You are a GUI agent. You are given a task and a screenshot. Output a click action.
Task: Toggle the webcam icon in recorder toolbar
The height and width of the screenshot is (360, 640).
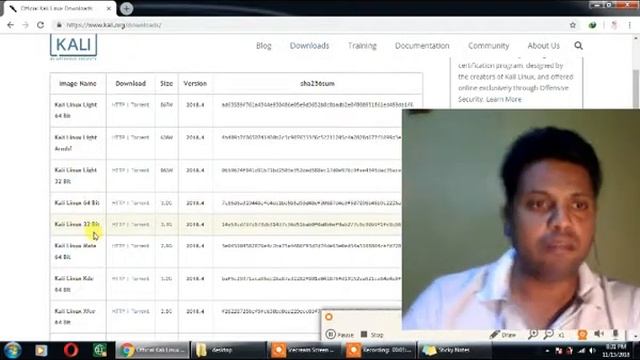582,334
